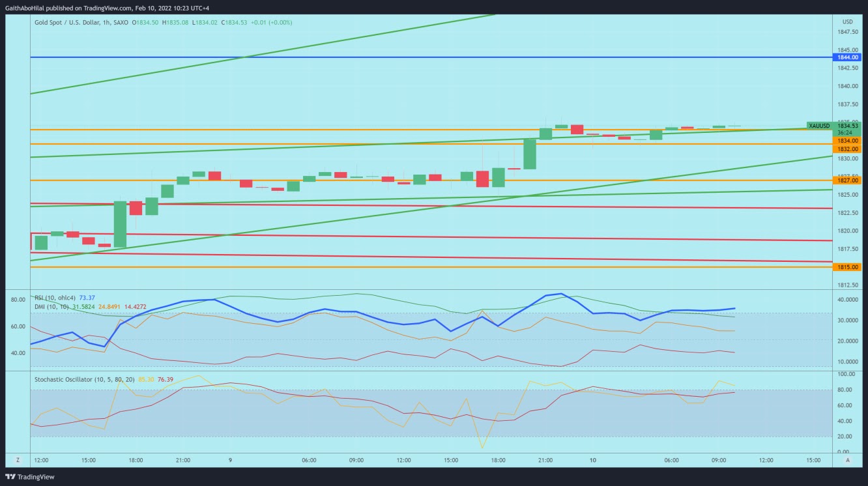Click the 1847.50 price axis label
Image resolution: width=868 pixels, height=486 pixels.
[846, 31]
